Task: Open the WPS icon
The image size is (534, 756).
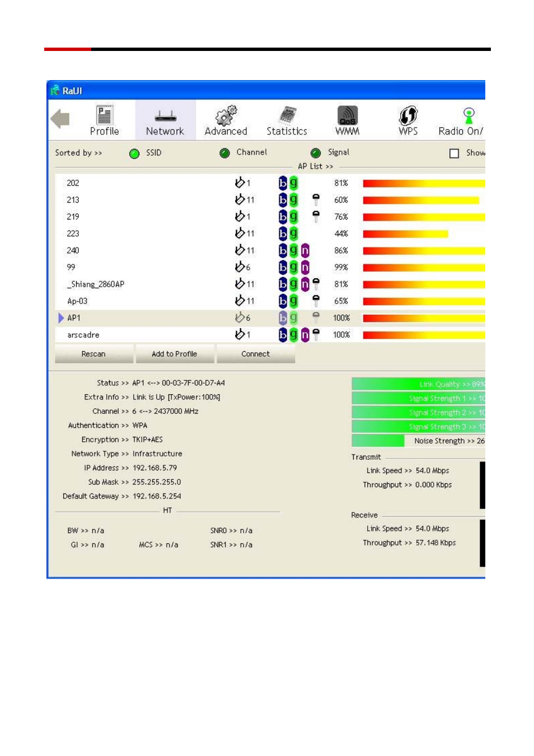Action: (x=408, y=115)
